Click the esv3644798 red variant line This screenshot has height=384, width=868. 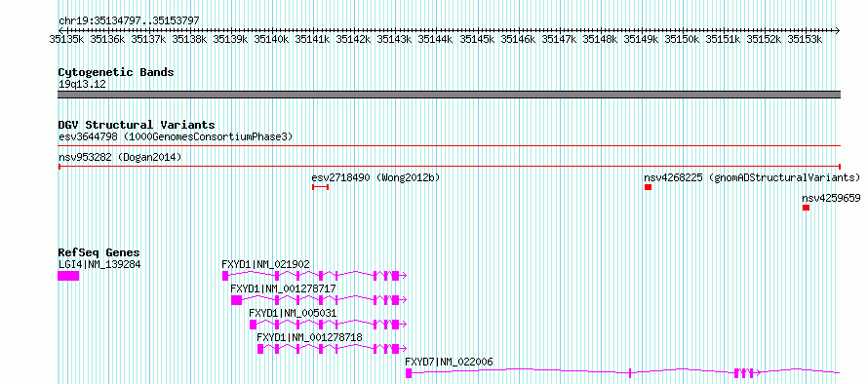click(x=449, y=146)
